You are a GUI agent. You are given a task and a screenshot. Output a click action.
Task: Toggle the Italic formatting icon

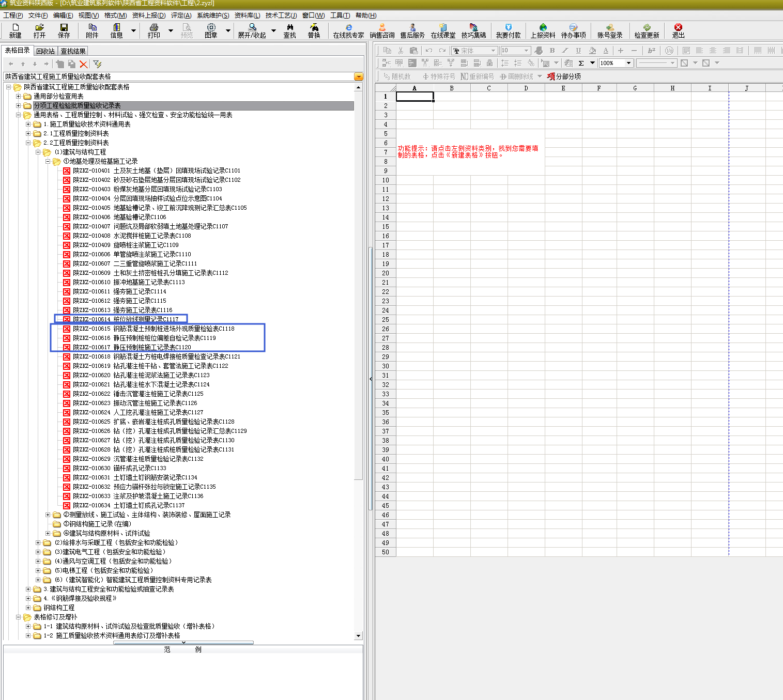(x=565, y=51)
